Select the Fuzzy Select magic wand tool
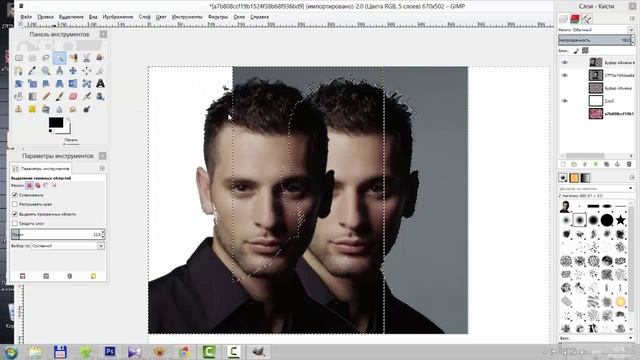Image resolution: width=640 pixels, height=360 pixels. [x=60, y=58]
